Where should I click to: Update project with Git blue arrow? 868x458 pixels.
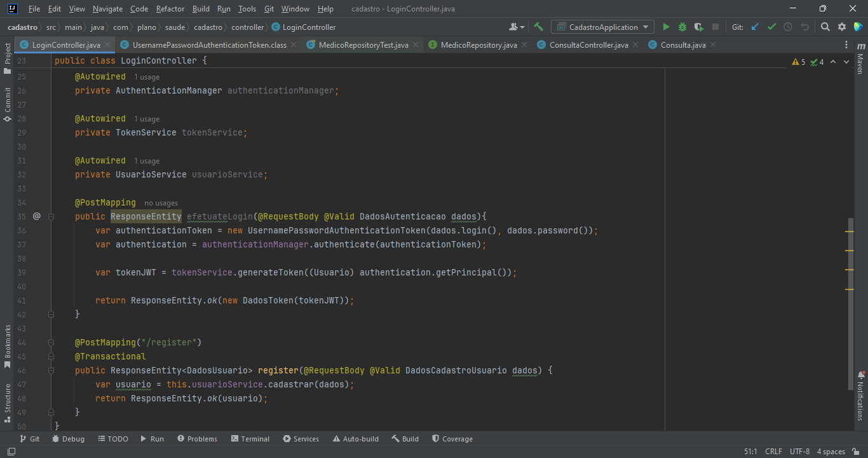point(755,27)
